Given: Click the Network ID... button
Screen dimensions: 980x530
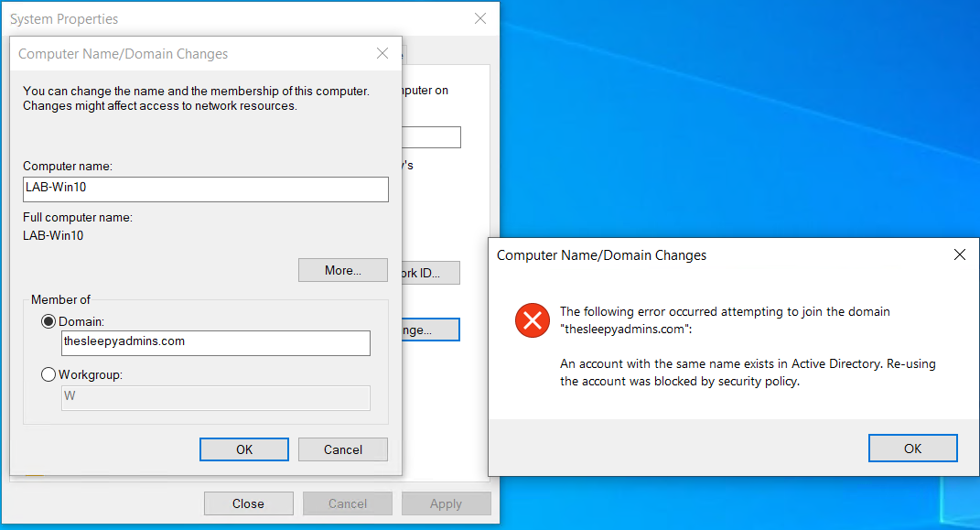Looking at the screenshot, I should tap(429, 272).
